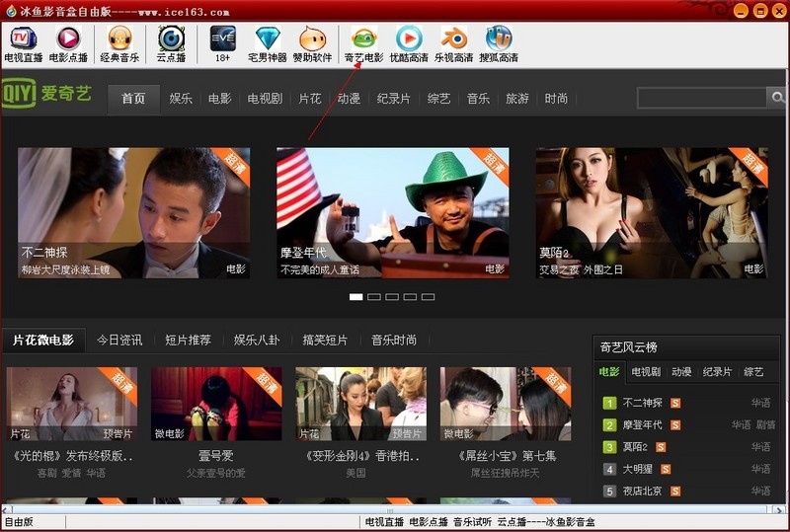Click S icon next to 摩登年代 ranking

[675, 425]
